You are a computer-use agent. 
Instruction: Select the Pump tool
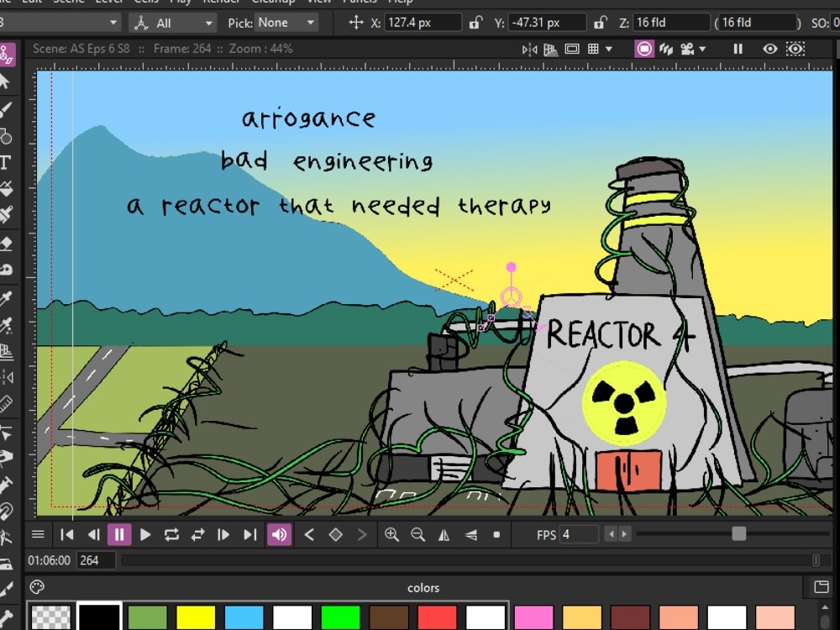pyautogui.click(x=5, y=485)
